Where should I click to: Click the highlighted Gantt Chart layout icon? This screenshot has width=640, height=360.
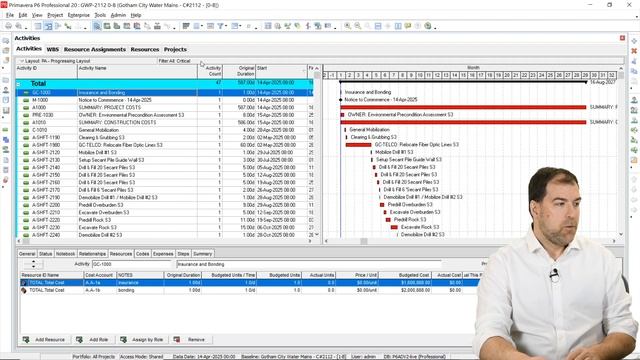click(x=48, y=26)
